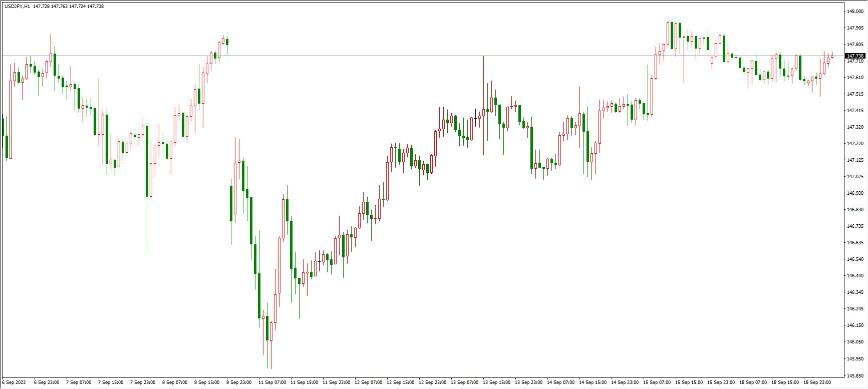Click the 146.635 price axis label
Image resolution: width=868 pixels, height=389 pixels.
coord(855,243)
